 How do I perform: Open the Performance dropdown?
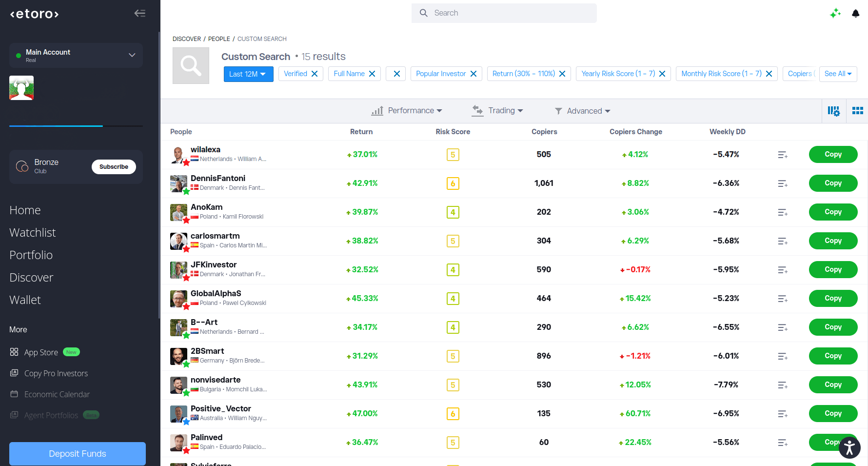[407, 111]
